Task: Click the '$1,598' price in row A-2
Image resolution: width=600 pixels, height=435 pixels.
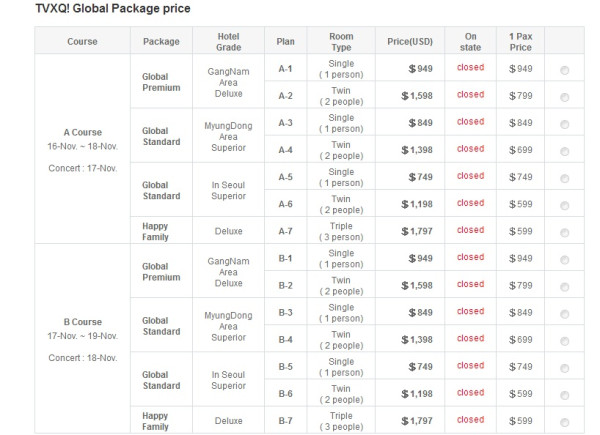Action: coord(417,96)
